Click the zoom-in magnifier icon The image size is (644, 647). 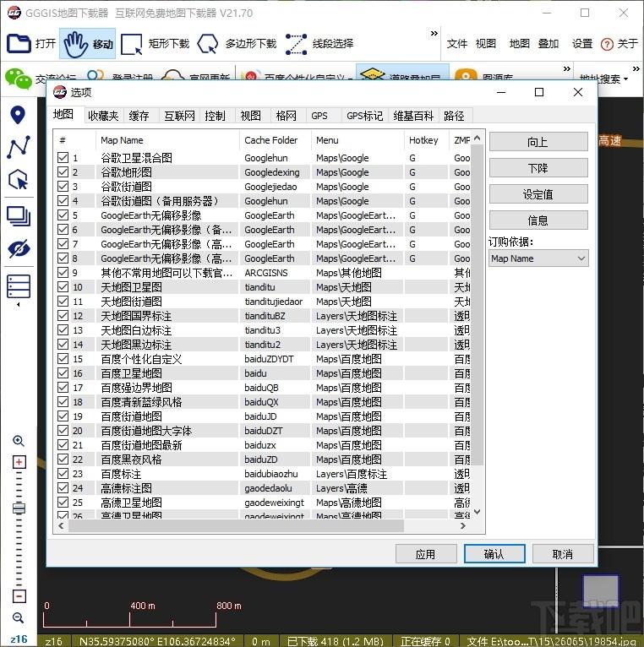coord(19,441)
